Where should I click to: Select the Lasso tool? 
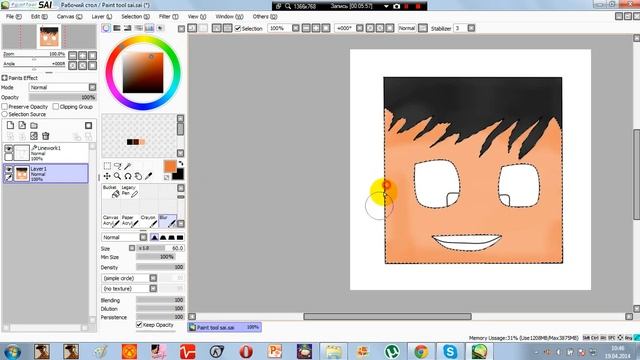point(118,166)
